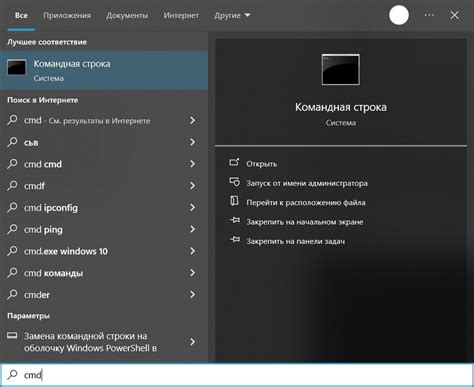Viewport: 474px width, 387px height.
Task: Expand arrow next to PowerShell replacement setting
Action: [192, 342]
